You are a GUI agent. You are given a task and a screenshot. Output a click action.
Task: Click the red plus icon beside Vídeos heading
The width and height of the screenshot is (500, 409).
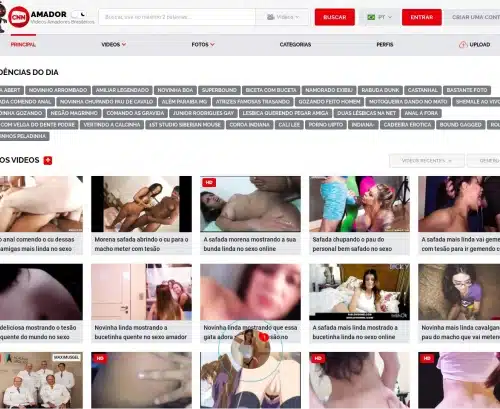[x=48, y=160]
